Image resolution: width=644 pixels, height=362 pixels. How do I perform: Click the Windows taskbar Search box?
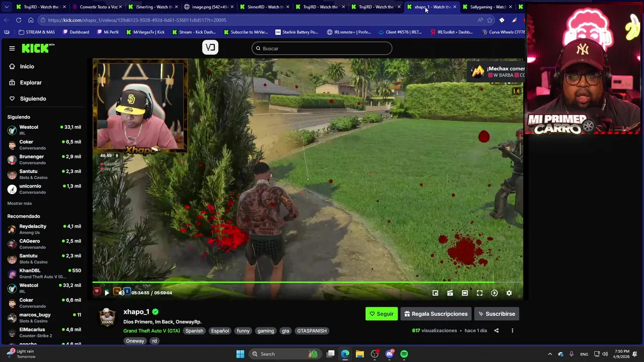pos(284,354)
